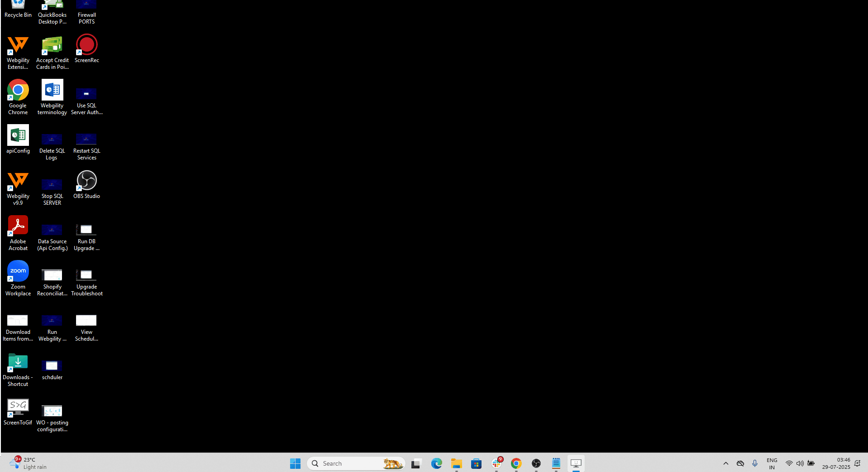This screenshot has height=472, width=868.
Task: Select the ScreenToGif desktop shortcut
Action: pyautogui.click(x=18, y=411)
